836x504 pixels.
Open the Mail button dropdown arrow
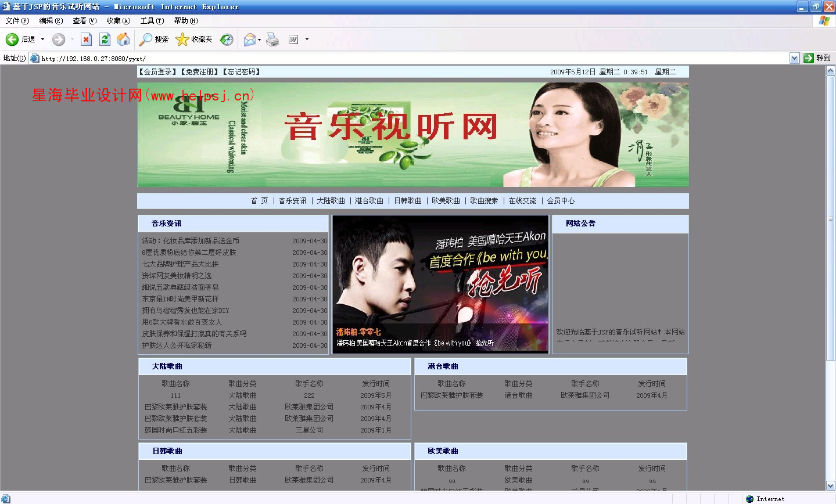(x=259, y=39)
